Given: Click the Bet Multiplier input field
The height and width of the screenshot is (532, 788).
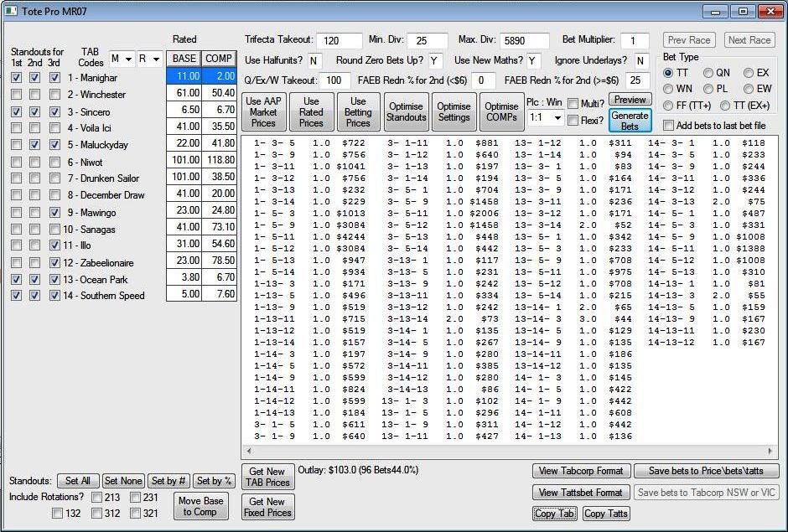Looking at the screenshot, I should coord(635,41).
